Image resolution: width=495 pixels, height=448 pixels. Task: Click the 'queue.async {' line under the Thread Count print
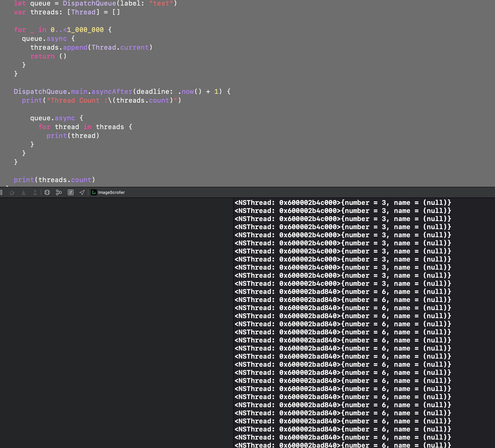tap(57, 118)
